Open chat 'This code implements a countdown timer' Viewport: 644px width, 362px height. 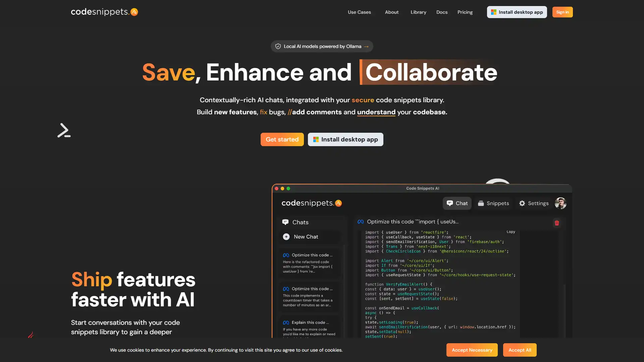pyautogui.click(x=309, y=297)
